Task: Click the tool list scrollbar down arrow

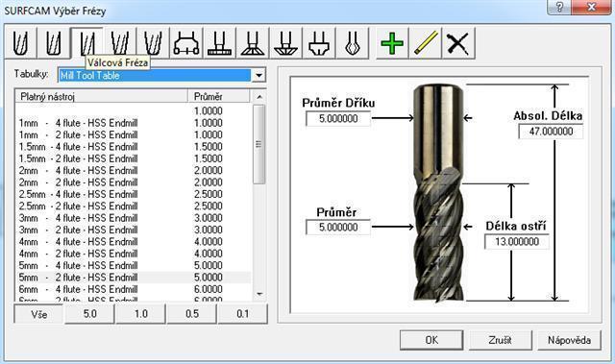Action: coord(259,294)
